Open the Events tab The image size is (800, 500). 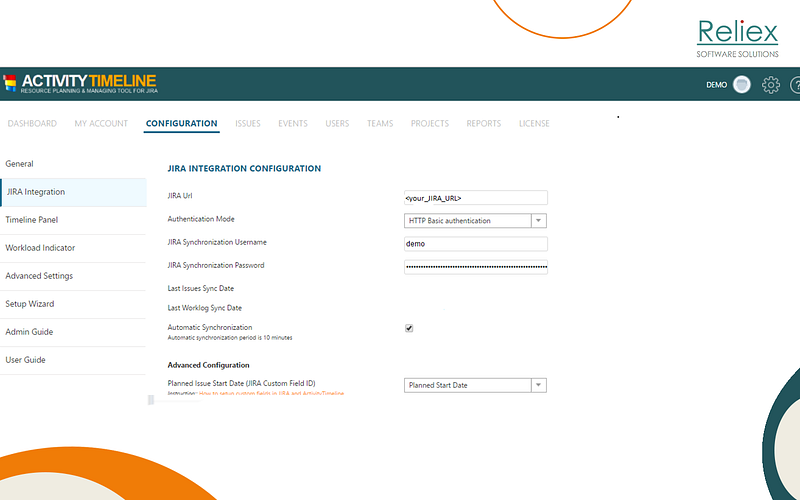pyautogui.click(x=293, y=123)
